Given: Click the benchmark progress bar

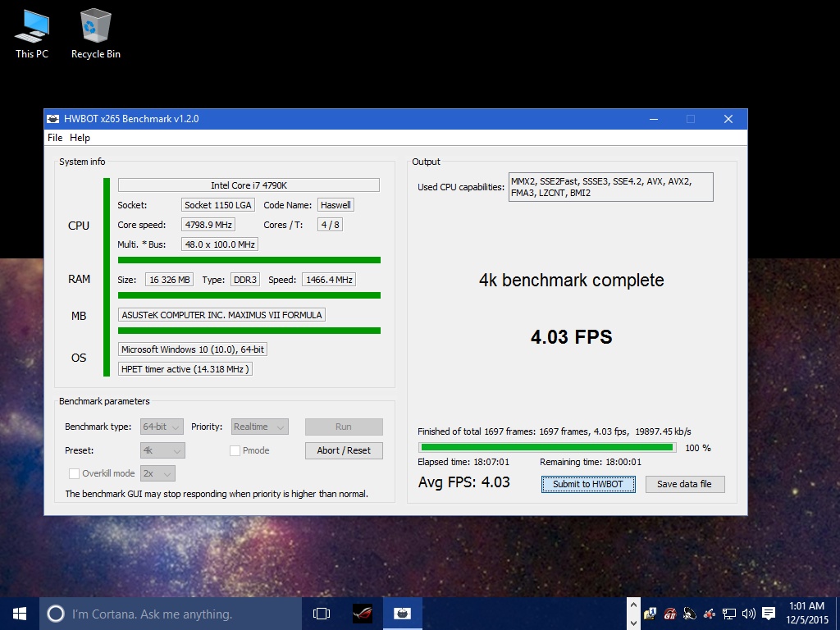Looking at the screenshot, I should pyautogui.click(x=547, y=447).
